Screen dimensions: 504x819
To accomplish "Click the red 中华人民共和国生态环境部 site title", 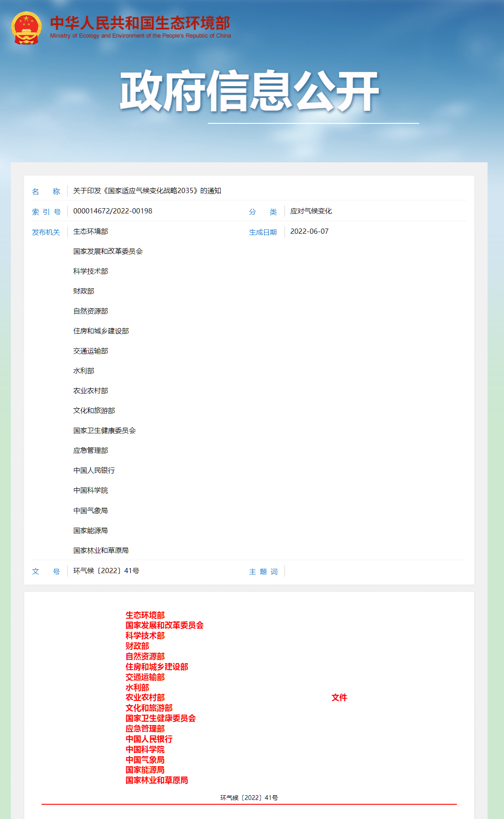I will click(x=140, y=23).
